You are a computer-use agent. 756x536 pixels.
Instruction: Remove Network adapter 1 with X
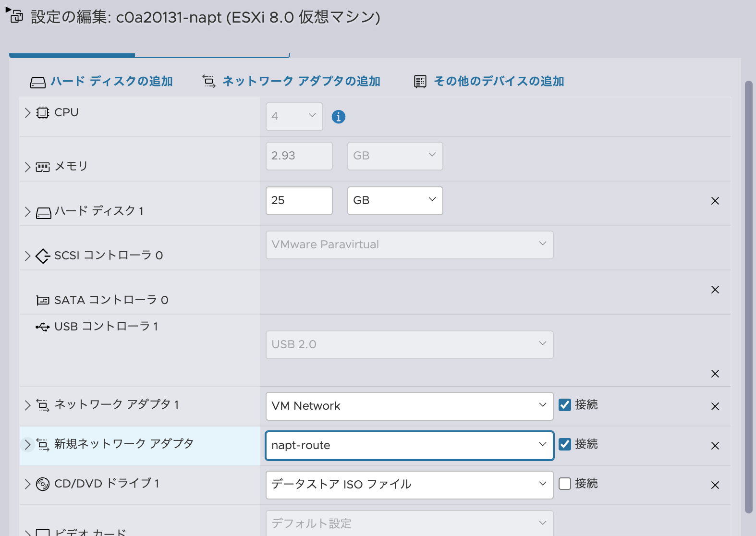pyautogui.click(x=715, y=406)
